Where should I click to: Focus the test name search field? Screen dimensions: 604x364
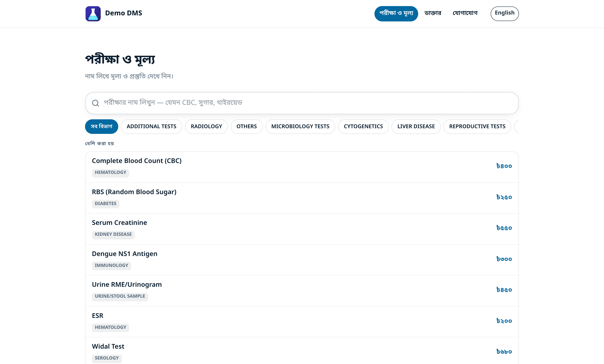point(302,103)
